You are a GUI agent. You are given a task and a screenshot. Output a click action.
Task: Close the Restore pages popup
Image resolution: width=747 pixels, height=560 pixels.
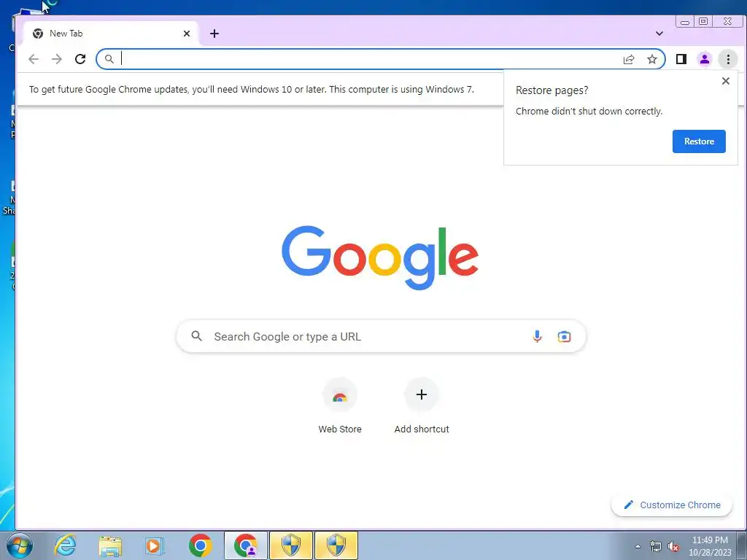tap(726, 81)
